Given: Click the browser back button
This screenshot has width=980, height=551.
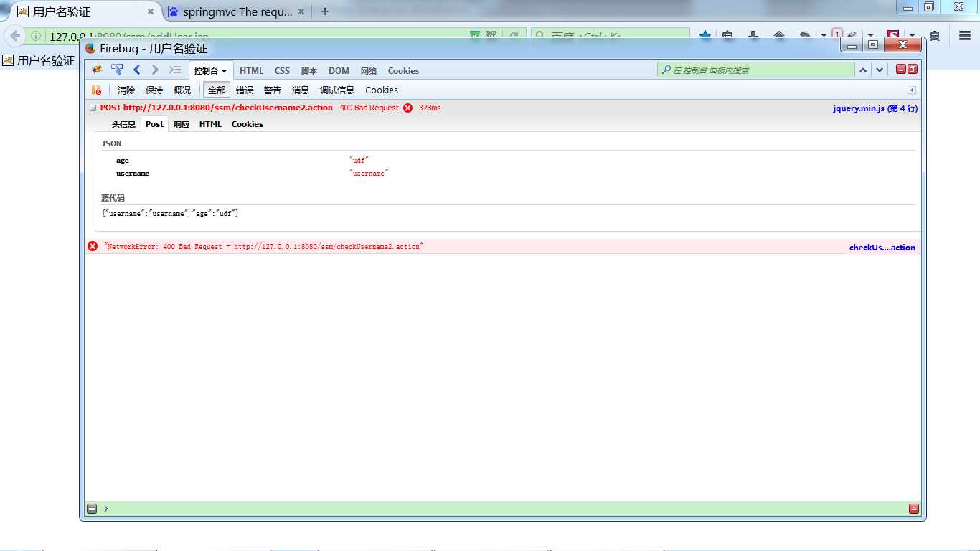Looking at the screenshot, I should click(15, 36).
